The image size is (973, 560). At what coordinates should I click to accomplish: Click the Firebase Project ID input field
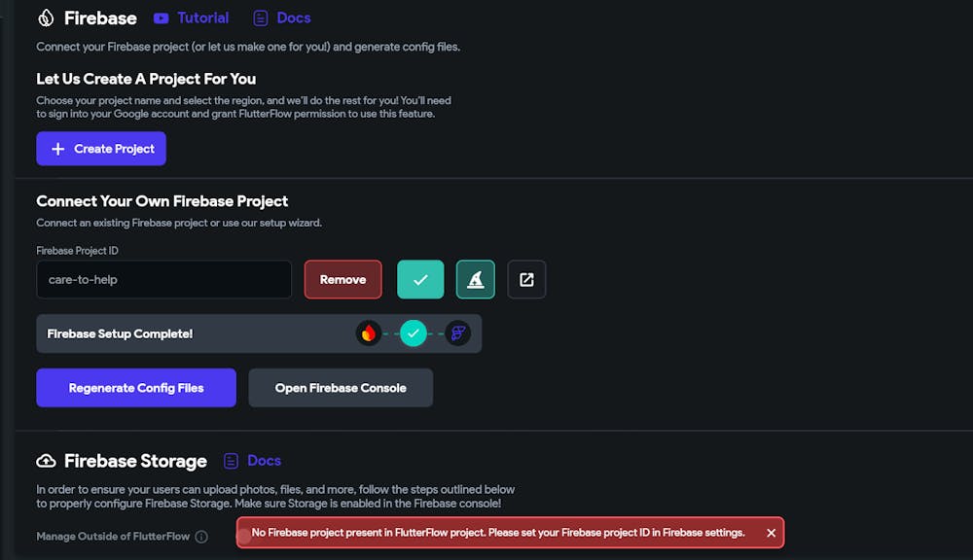coord(163,280)
